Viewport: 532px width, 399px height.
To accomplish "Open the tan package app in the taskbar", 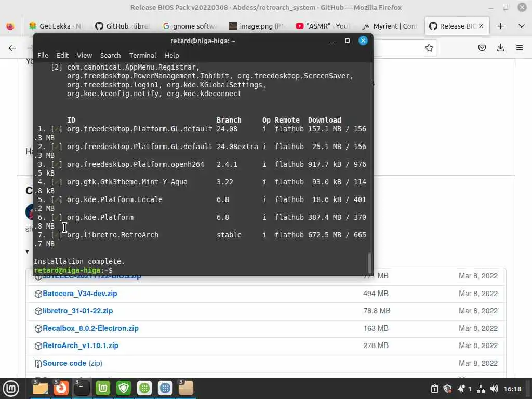I will [x=186, y=389].
